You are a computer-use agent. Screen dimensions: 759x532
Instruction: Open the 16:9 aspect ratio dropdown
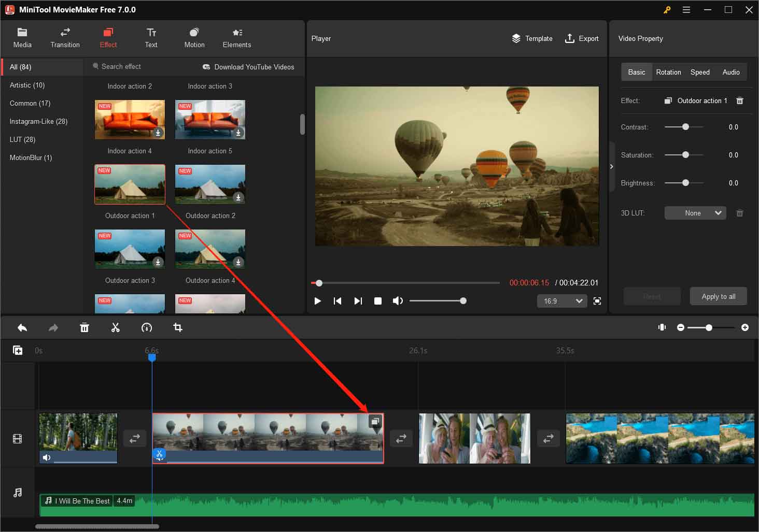click(562, 301)
